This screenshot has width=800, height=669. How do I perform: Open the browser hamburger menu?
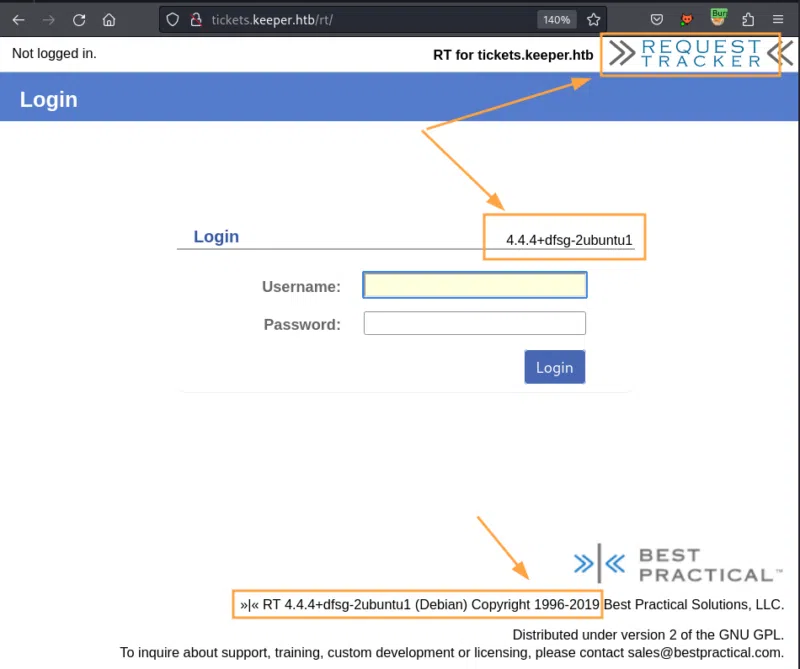pyautogui.click(x=778, y=20)
